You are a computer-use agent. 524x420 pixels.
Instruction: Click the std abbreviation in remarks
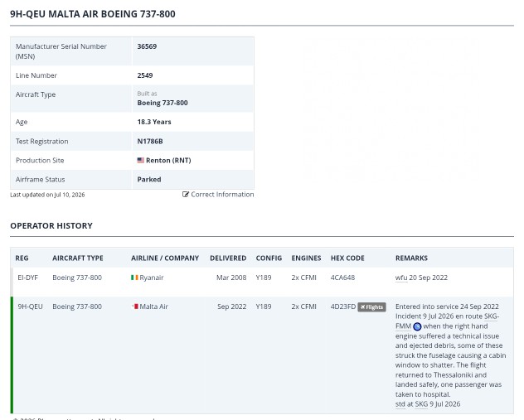400,404
